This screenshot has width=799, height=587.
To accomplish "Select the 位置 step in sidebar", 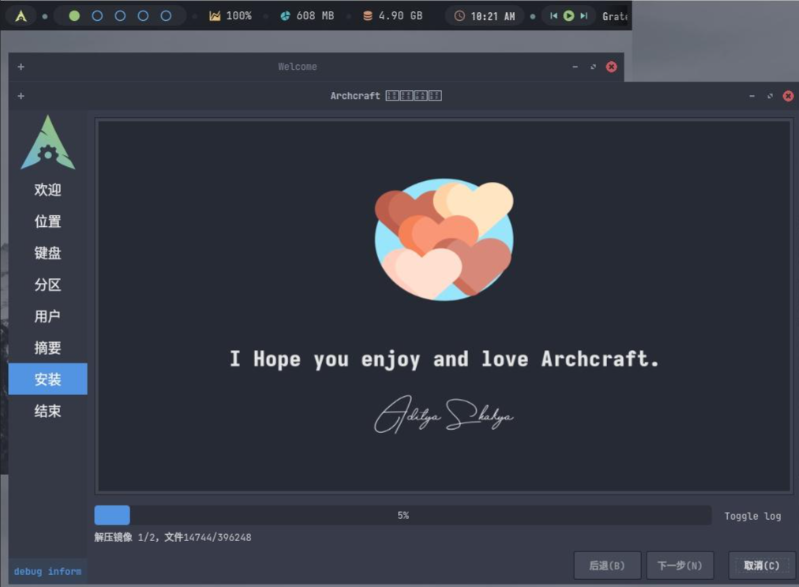I will pyautogui.click(x=48, y=221).
